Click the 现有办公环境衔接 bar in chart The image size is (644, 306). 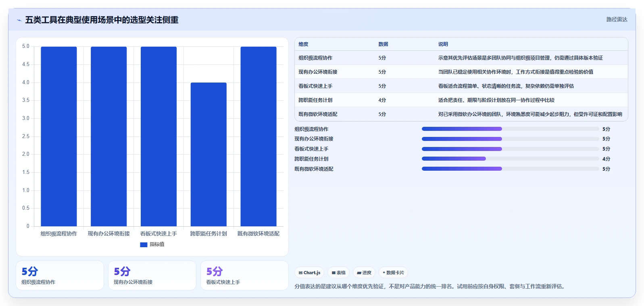point(109,136)
